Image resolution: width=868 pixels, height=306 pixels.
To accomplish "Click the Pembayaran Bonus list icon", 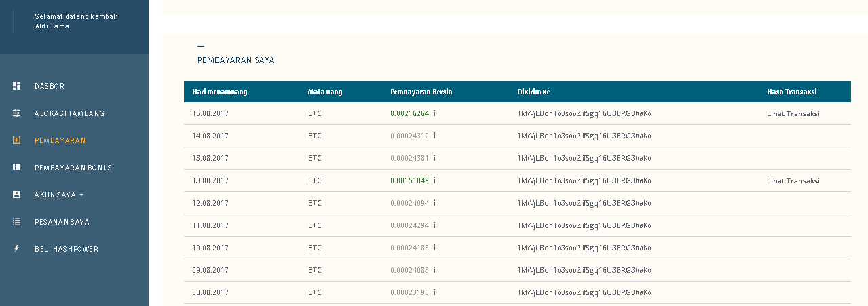I will 17,168.
